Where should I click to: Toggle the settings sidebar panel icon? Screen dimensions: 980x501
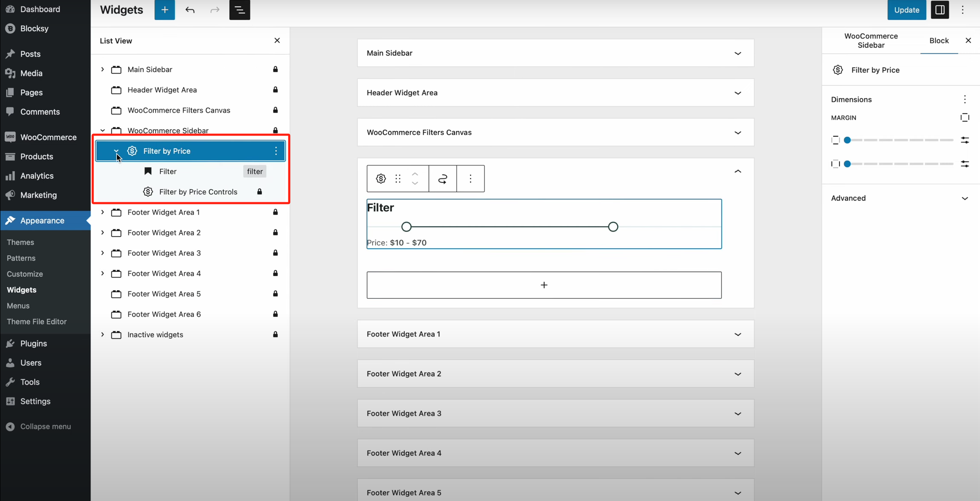(940, 10)
